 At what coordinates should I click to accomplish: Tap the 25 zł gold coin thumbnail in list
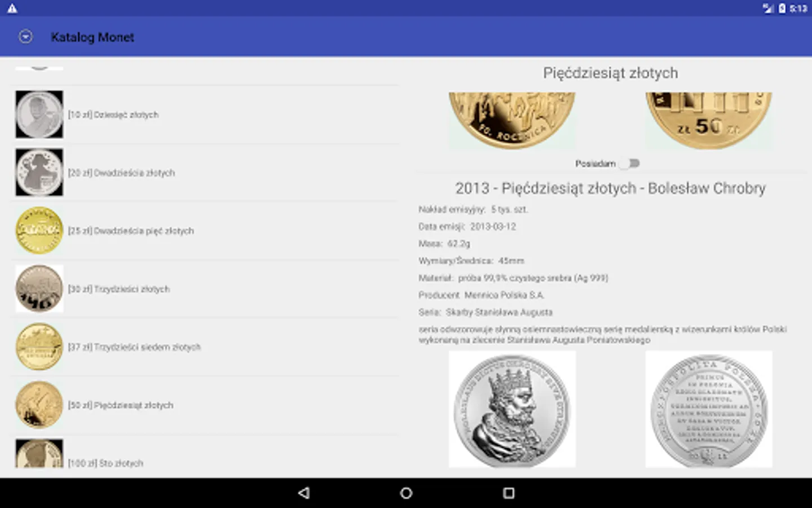point(38,230)
